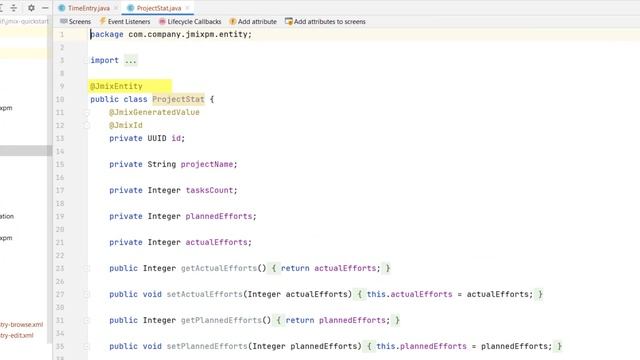This screenshot has width=640, height=360.
Task: Click Add attribute button
Action: pos(253,22)
